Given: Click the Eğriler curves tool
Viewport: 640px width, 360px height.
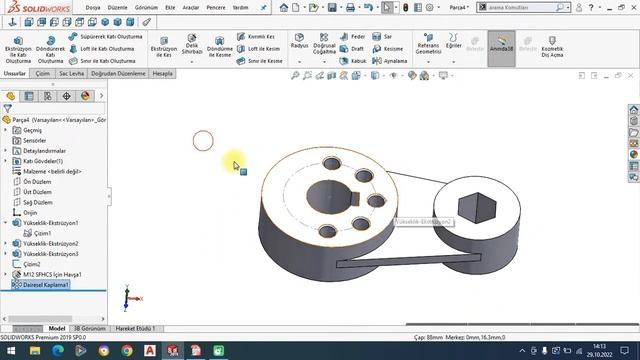Looking at the screenshot, I should click(453, 41).
